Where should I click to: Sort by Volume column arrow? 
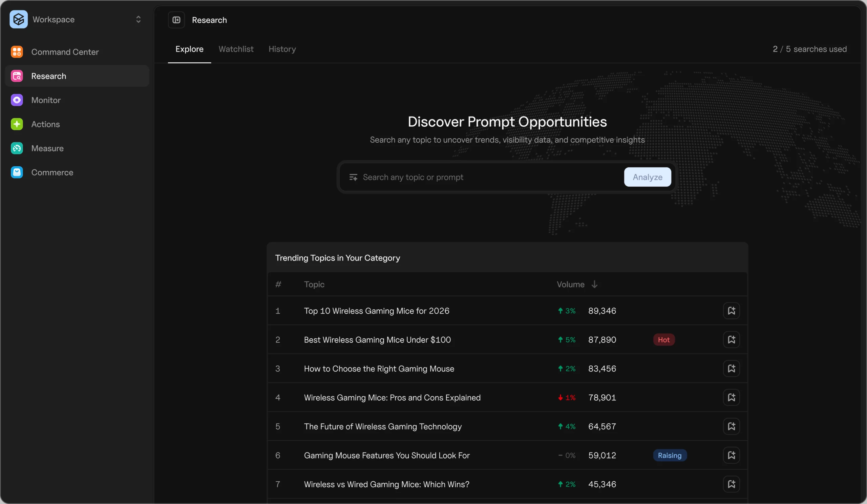[x=594, y=284]
